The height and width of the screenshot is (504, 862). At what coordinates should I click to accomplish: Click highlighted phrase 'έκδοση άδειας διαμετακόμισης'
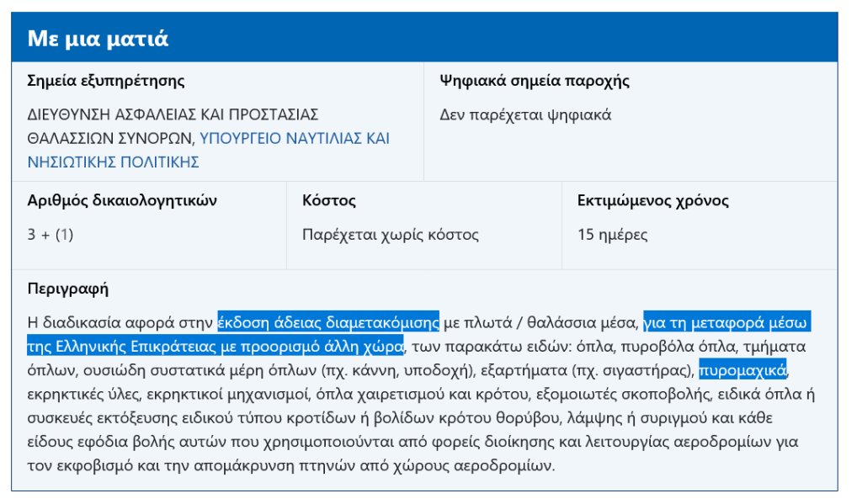pyautogui.click(x=328, y=322)
